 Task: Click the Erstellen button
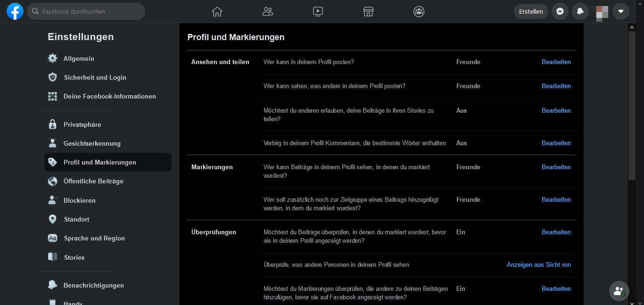531,11
